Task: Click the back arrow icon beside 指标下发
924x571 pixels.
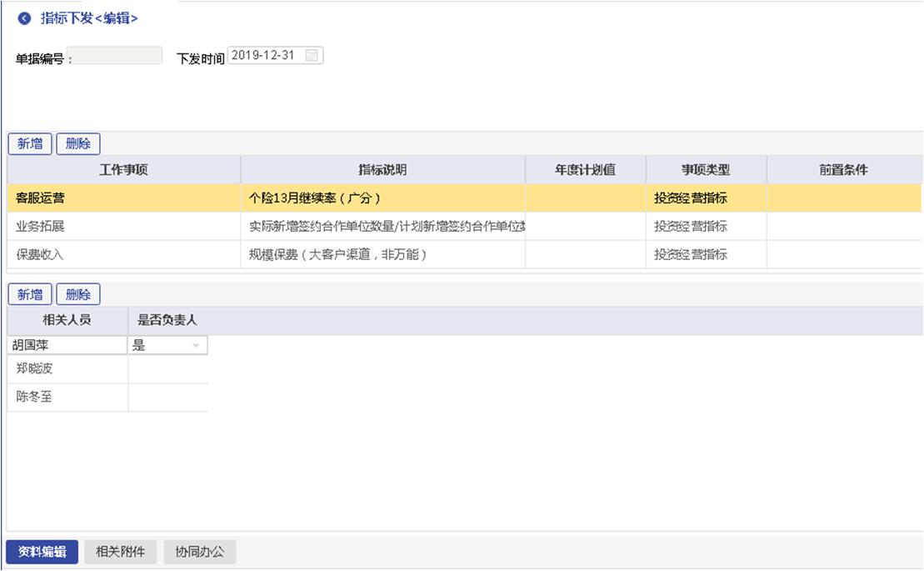Action: point(24,18)
